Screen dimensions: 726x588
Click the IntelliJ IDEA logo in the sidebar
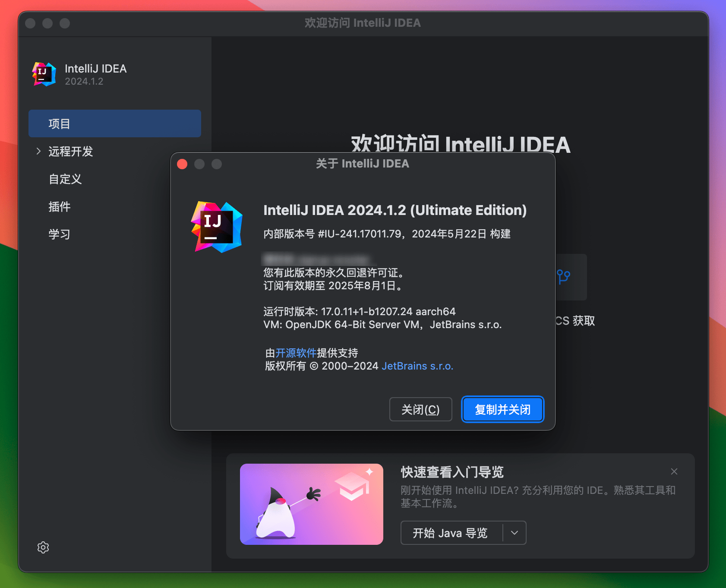tap(43, 73)
